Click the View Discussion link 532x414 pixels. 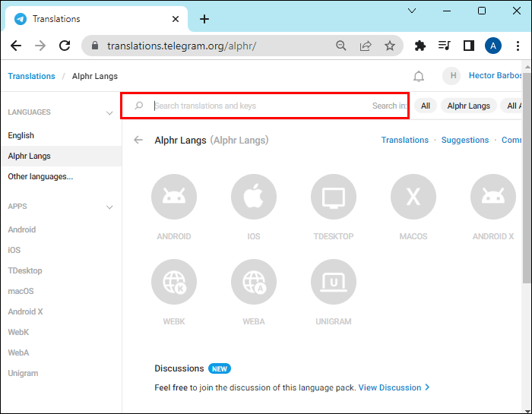394,387
